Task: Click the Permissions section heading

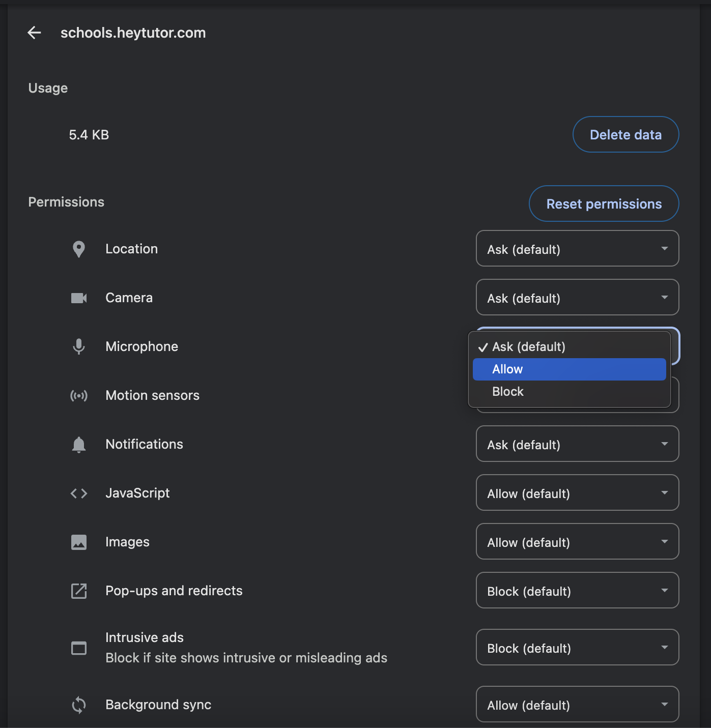Action: coord(66,202)
